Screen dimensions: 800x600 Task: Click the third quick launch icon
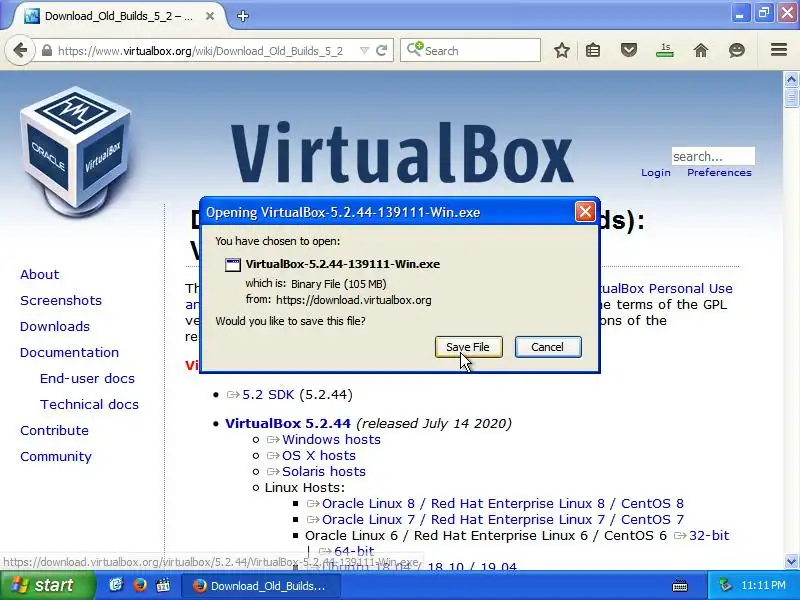(x=163, y=585)
